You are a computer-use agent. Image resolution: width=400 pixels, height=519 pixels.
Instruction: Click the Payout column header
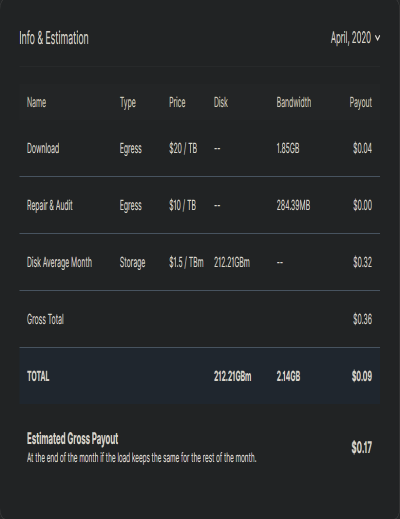[x=361, y=103]
